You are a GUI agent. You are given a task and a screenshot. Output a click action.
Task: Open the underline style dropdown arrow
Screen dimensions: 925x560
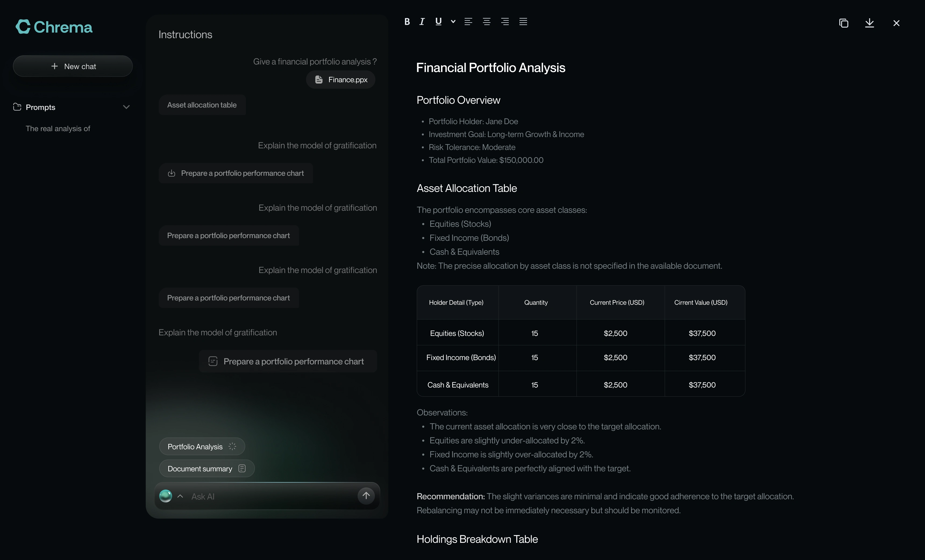(x=453, y=22)
